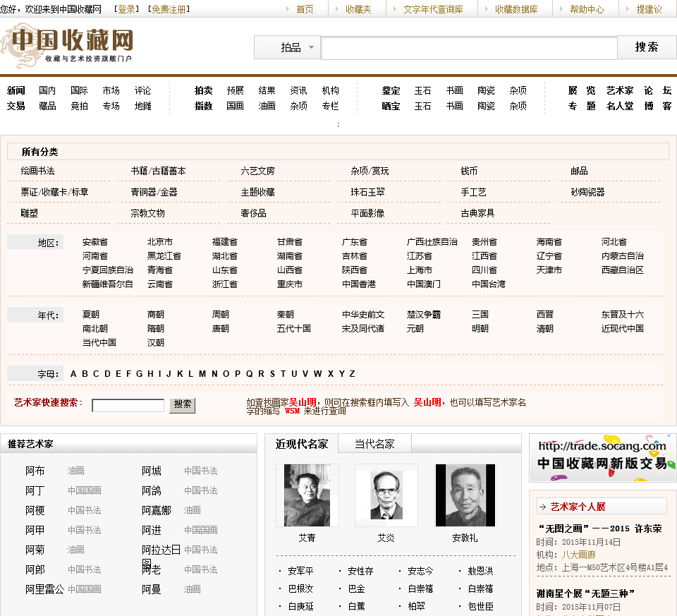This screenshot has width=677, height=616.
Task: Open 帮助中心 in top bar
Action: coord(587,9)
